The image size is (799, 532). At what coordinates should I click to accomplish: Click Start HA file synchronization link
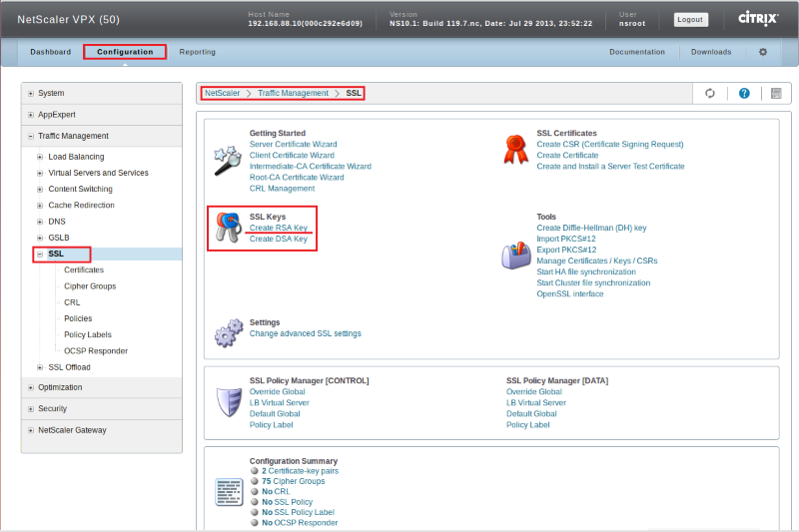(586, 271)
